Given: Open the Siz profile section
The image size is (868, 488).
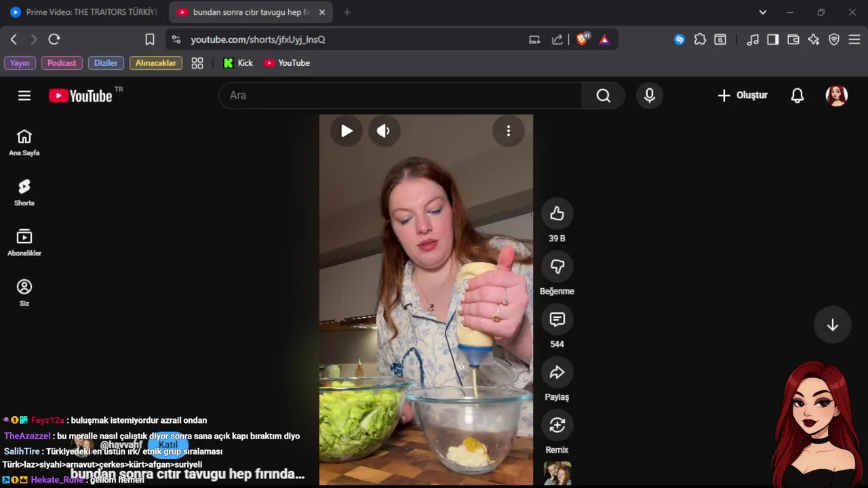Looking at the screenshot, I should click(x=24, y=293).
